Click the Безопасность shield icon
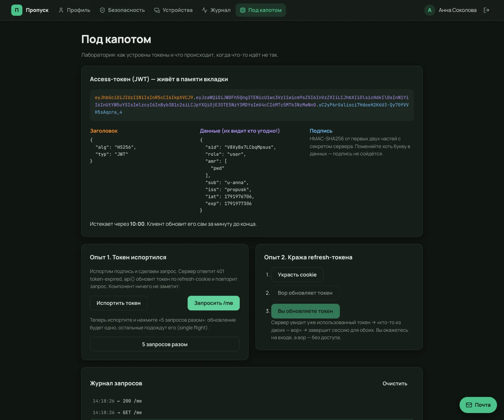Image resolution: width=504 pixels, height=420 pixels. (102, 10)
